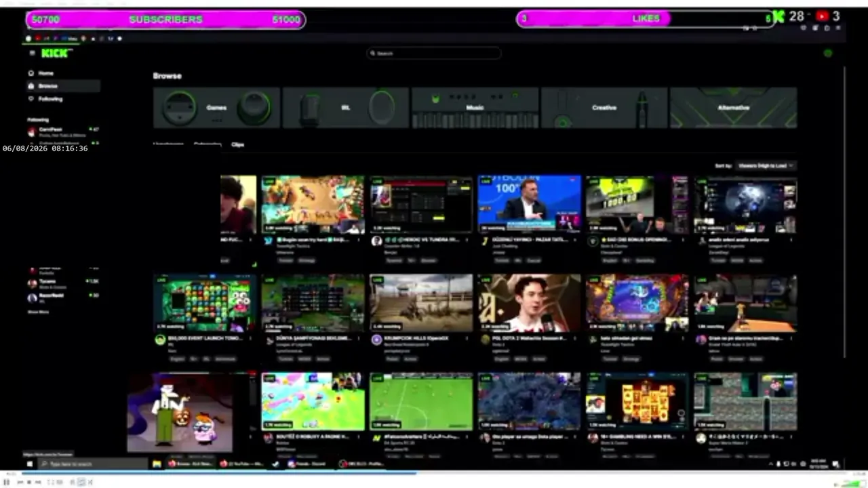Screen dimensions: 868x488
Task: Open the Creative category card
Action: [604, 107]
